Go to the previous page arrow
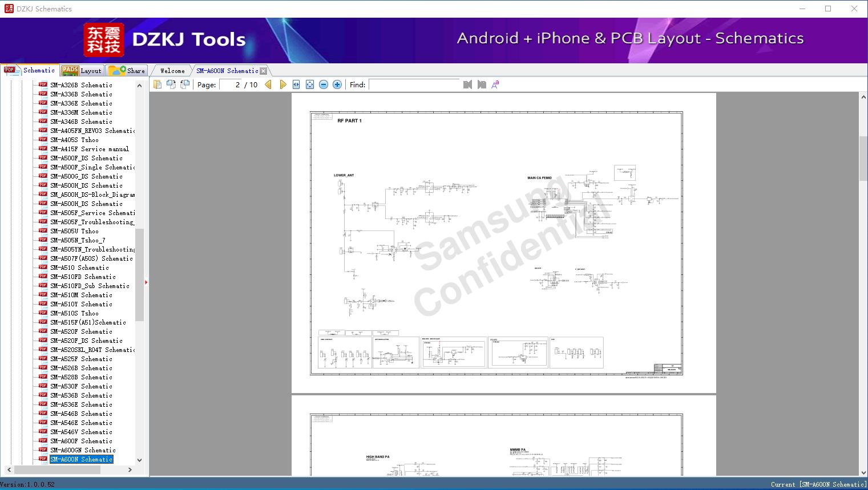The image size is (868, 490). click(x=268, y=84)
